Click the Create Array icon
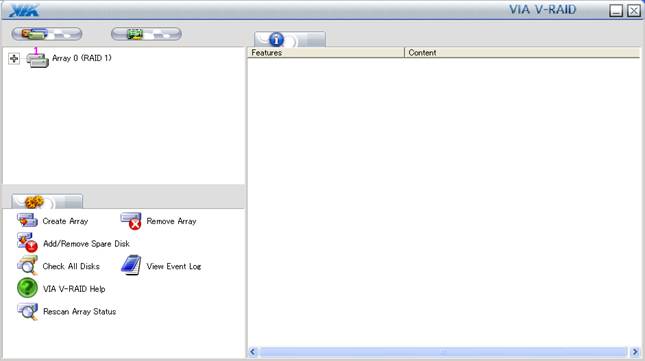 (27, 220)
